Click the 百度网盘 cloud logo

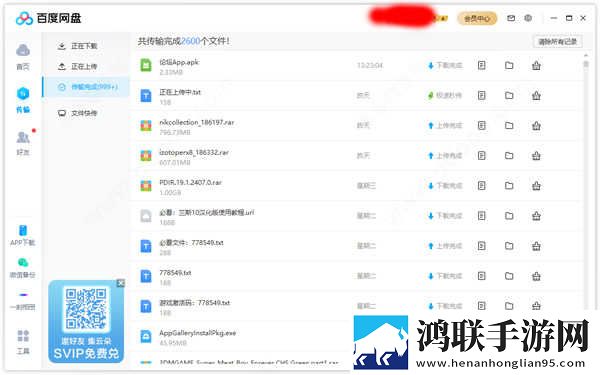(24, 18)
